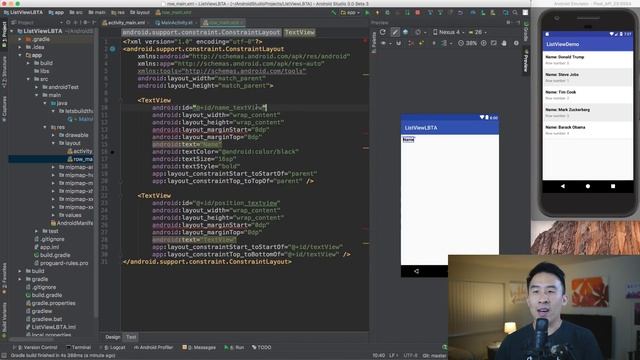Viewport: 640px width, 360px height.
Task: Open the Palette side tab
Action: [374, 42]
